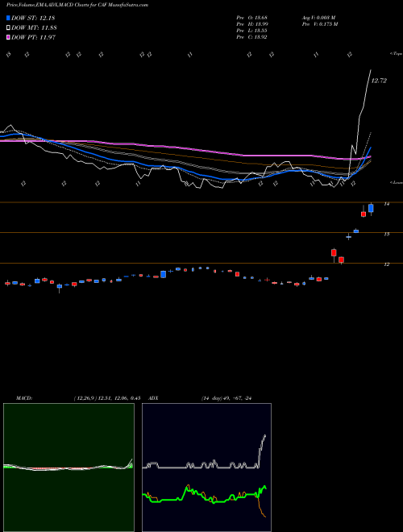Select the 'DOW PT: 11.97' legend text
Screen dimensions: 403x532
tap(33, 37)
